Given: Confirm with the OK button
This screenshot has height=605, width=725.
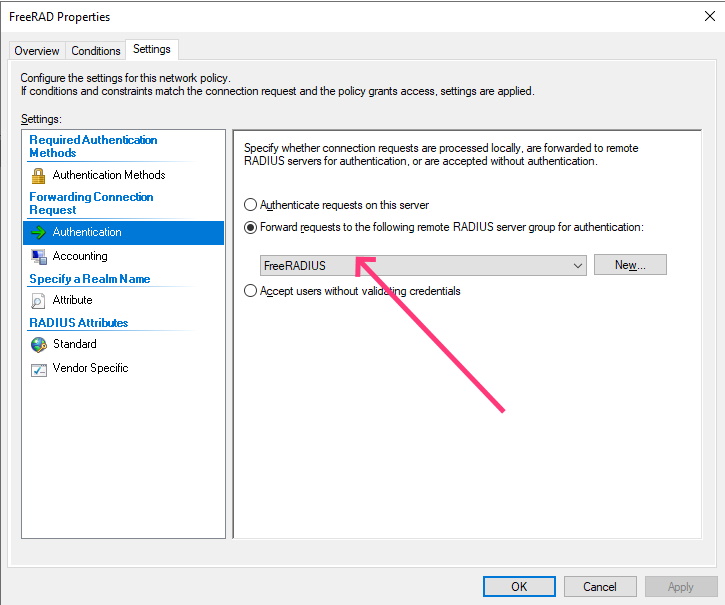Looking at the screenshot, I should click(x=519, y=586).
